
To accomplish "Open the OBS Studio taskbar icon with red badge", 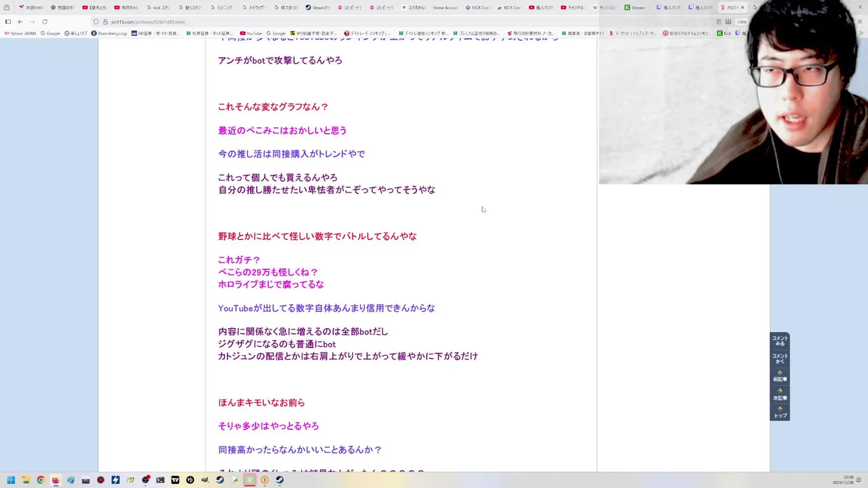I will coord(145,480).
